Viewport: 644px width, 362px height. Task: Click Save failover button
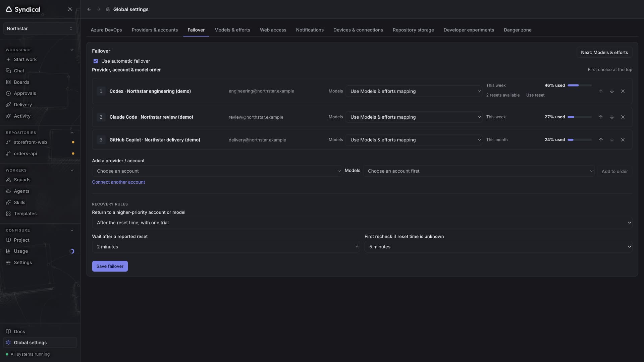(110, 266)
